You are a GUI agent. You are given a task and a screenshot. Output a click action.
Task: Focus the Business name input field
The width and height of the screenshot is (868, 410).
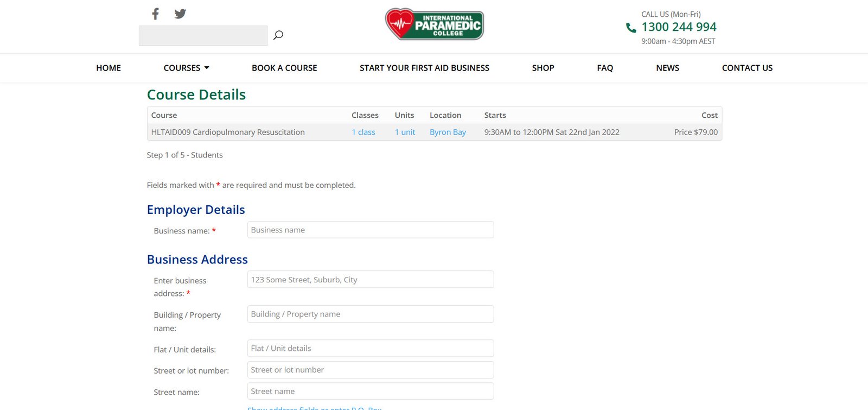pos(371,230)
